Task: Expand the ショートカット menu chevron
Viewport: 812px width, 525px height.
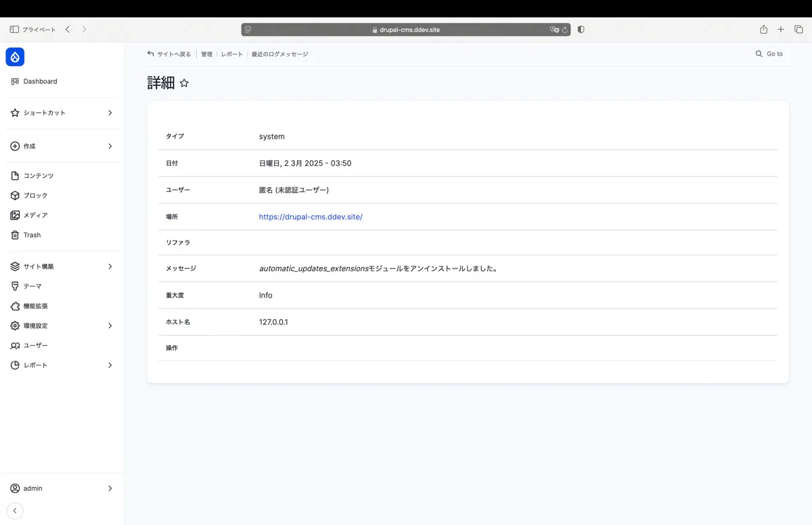Action: pos(110,113)
